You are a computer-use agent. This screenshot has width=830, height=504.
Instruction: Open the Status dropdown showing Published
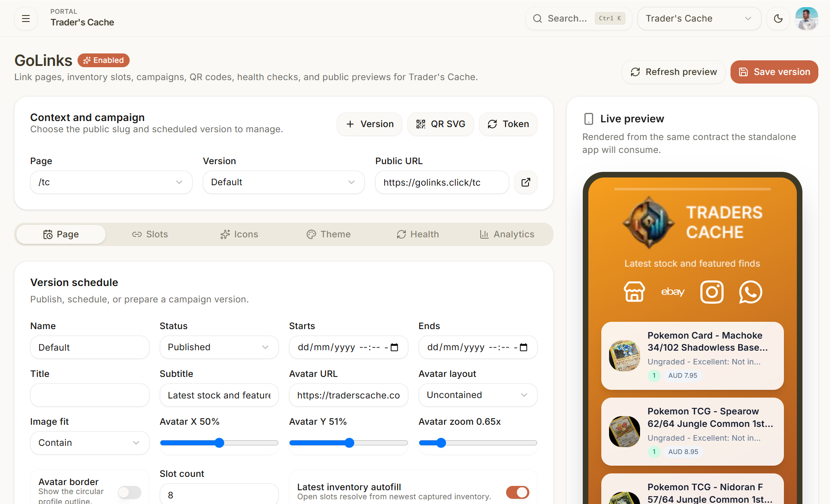pyautogui.click(x=219, y=347)
